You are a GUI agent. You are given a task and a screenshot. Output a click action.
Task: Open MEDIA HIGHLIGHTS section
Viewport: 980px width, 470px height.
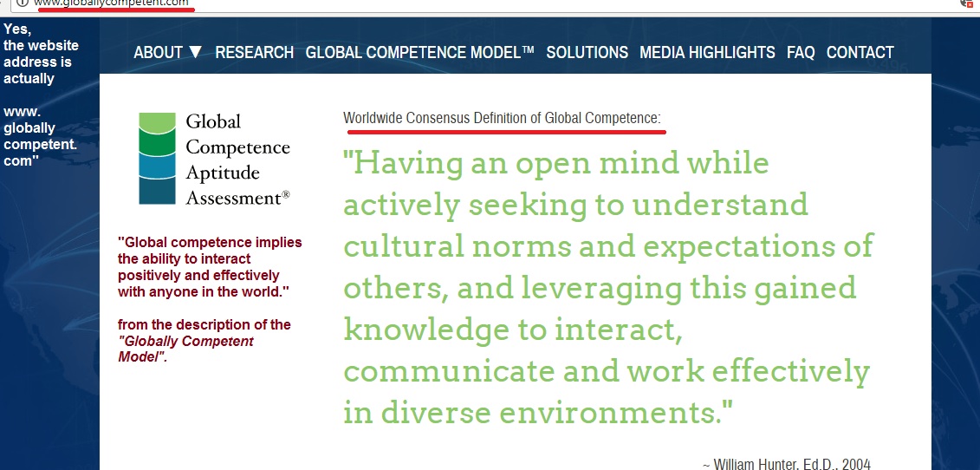click(x=707, y=53)
